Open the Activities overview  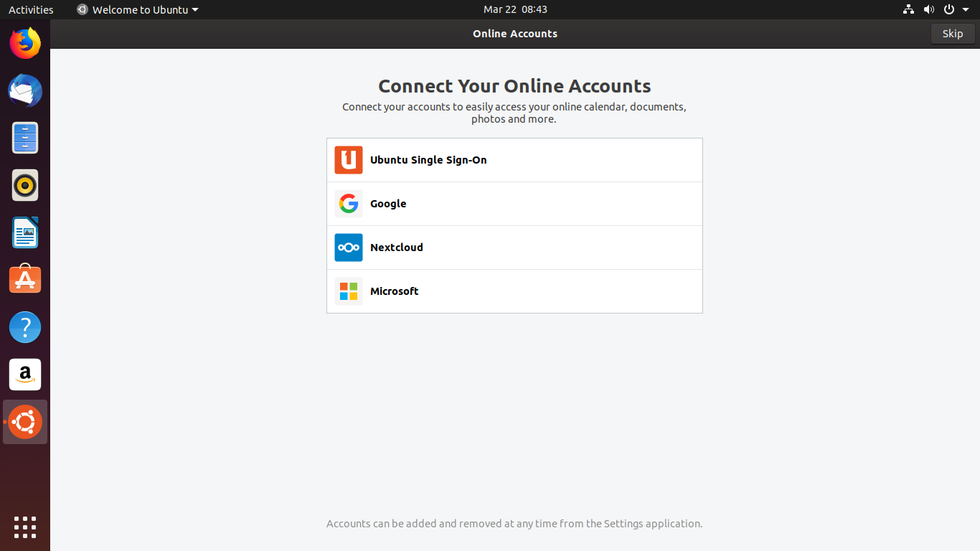[31, 9]
